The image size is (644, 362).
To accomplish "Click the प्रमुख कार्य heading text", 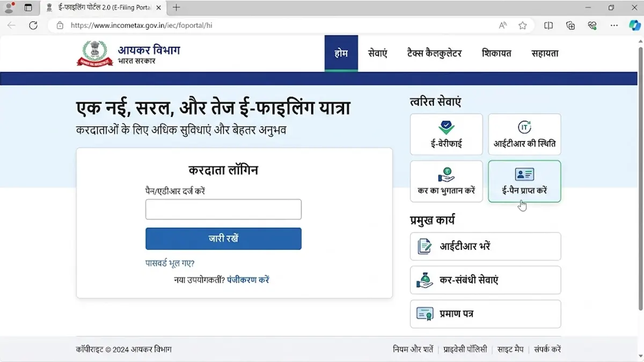I will coord(433,220).
